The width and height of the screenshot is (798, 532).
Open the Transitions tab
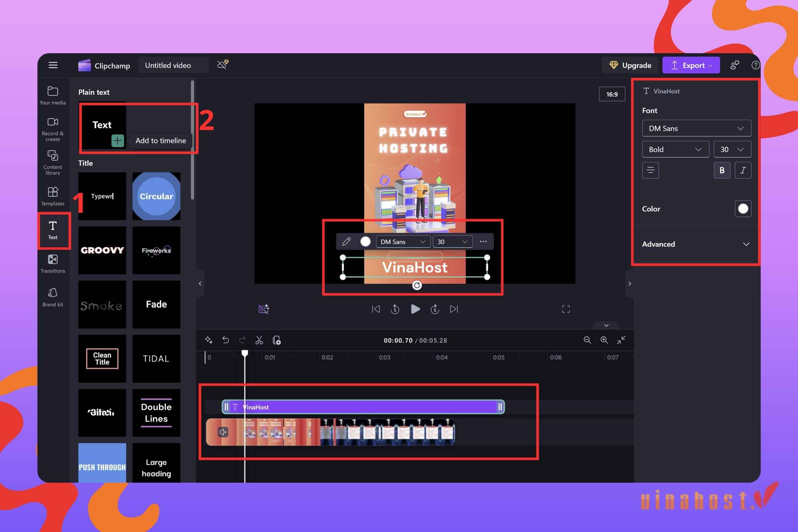(x=53, y=264)
